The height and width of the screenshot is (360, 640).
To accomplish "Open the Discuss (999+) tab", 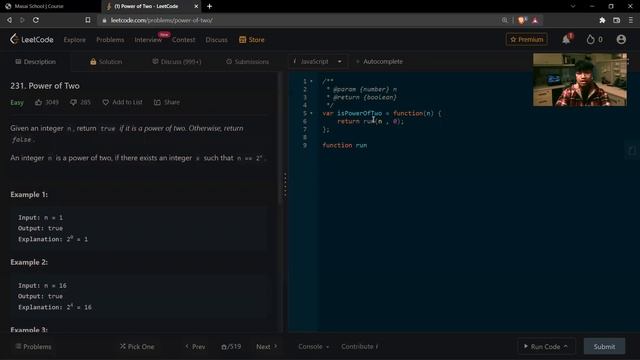I will [177, 62].
